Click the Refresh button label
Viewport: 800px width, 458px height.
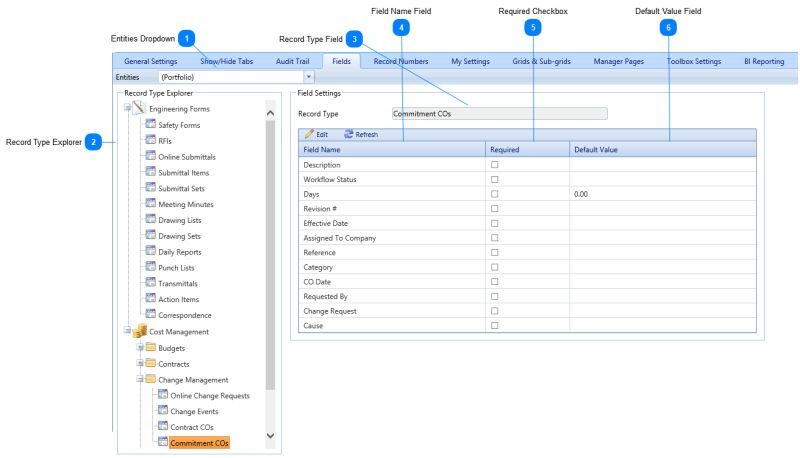point(366,135)
